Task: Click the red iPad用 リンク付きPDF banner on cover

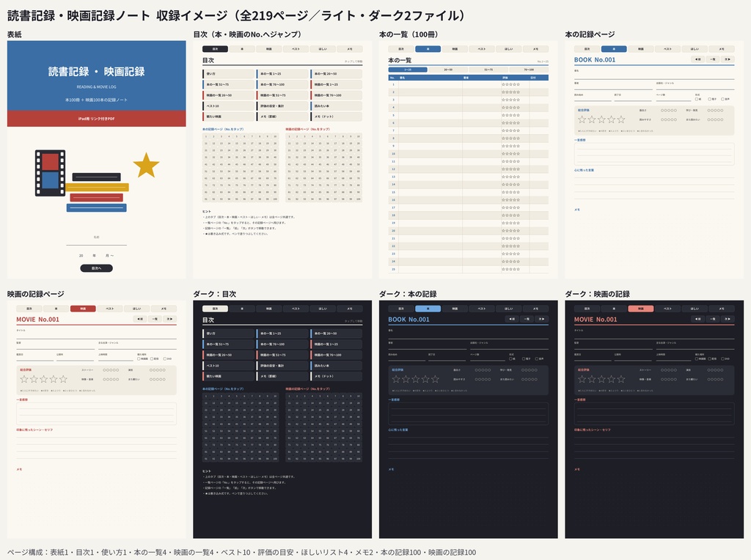Action: tap(96, 118)
